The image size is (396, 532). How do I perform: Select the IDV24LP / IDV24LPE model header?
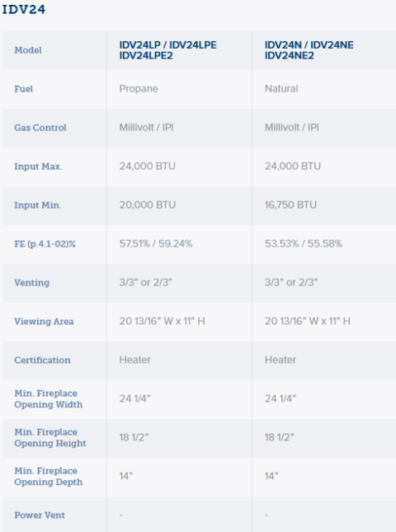(168, 50)
